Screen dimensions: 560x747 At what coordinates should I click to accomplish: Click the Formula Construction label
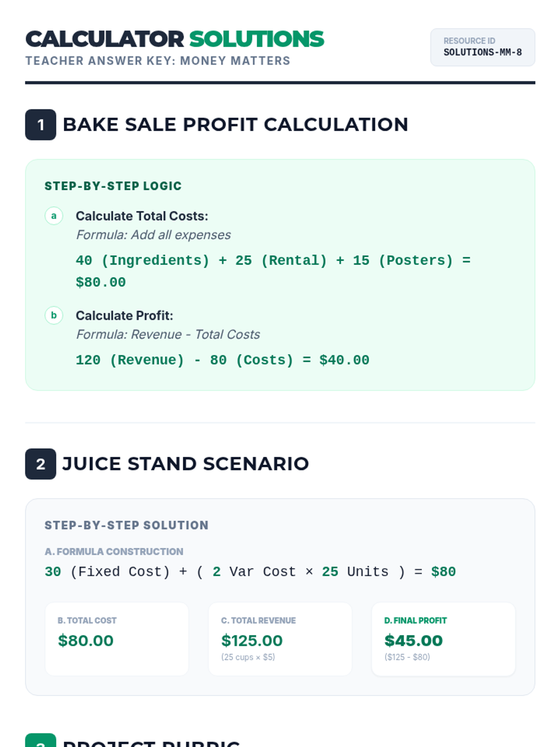[114, 551]
